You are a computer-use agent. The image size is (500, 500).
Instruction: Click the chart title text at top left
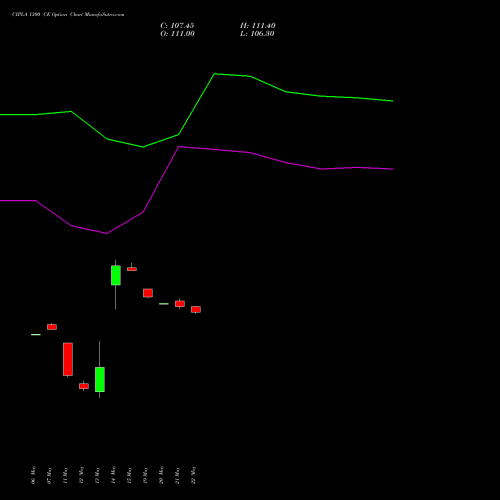(x=68, y=15)
